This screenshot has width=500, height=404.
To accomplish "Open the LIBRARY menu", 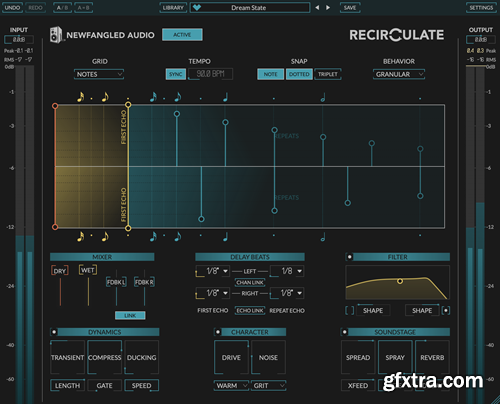I will pos(173,7).
